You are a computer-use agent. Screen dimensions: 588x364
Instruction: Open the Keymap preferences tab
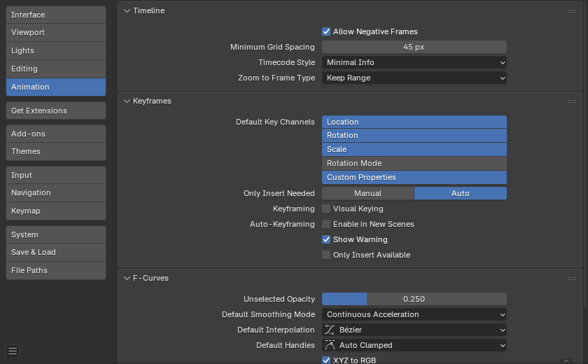56,211
